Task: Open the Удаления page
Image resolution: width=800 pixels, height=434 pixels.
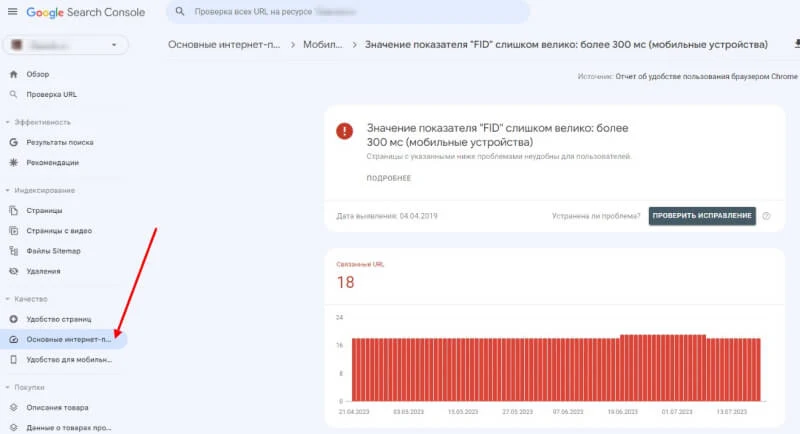Action: pos(43,271)
